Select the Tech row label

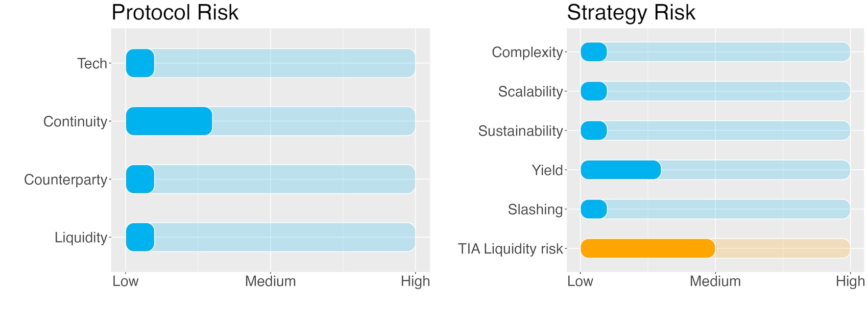tap(92, 64)
